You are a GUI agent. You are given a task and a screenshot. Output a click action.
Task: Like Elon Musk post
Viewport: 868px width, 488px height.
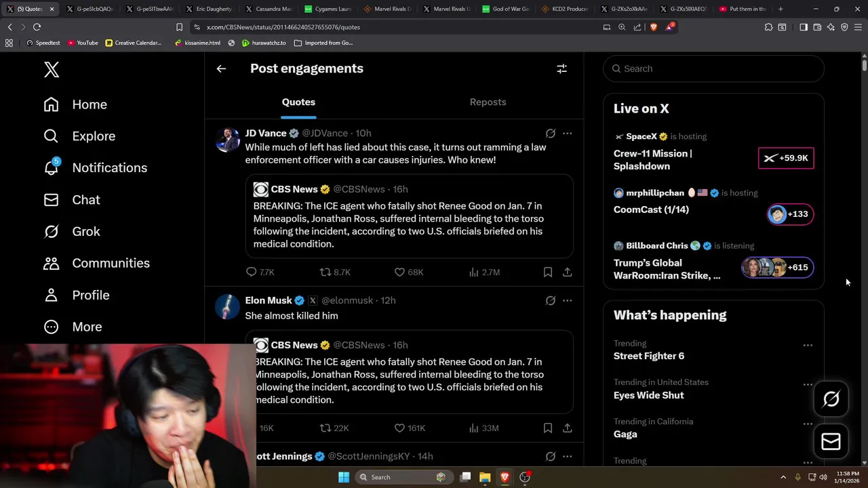pos(410,428)
